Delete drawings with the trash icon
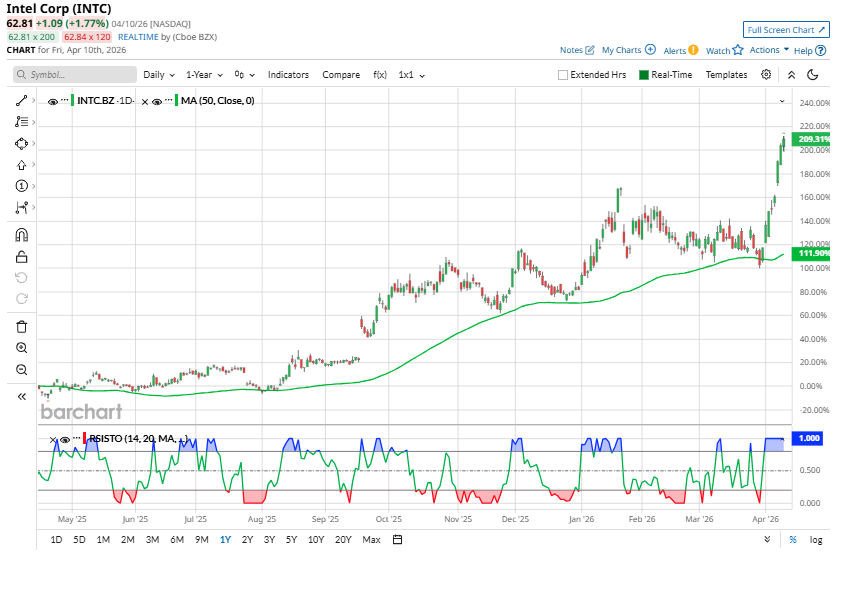 click(x=21, y=326)
